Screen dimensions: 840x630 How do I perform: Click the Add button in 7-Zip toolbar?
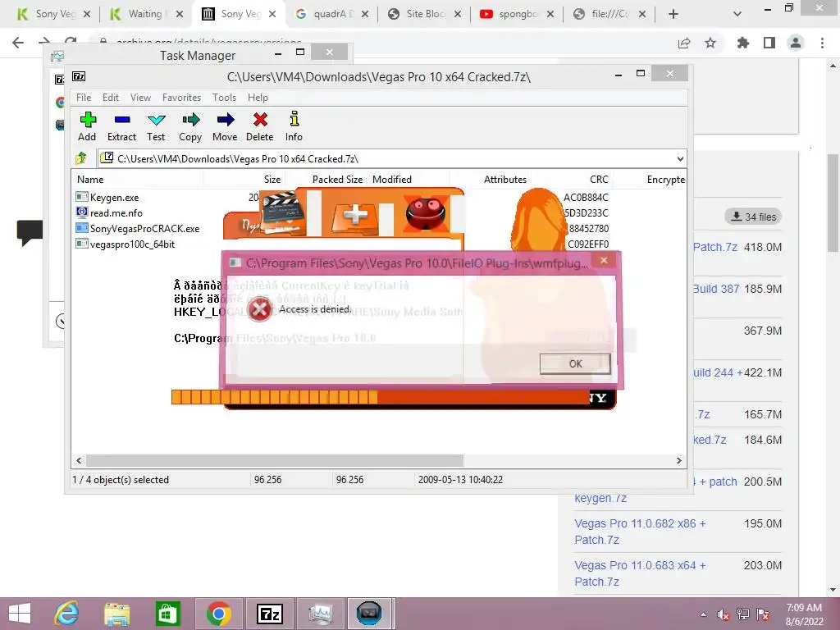click(87, 126)
